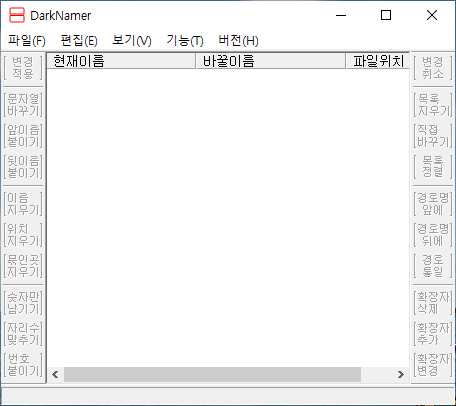Click the DarkNamer app icon in title bar
Image resolution: width=456 pixels, height=406 pixels.
[x=17, y=15]
